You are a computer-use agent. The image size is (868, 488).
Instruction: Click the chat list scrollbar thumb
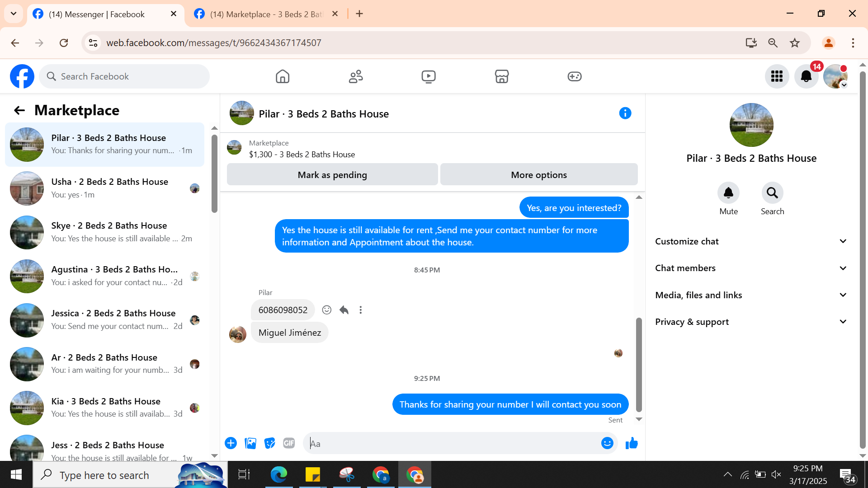click(214, 174)
